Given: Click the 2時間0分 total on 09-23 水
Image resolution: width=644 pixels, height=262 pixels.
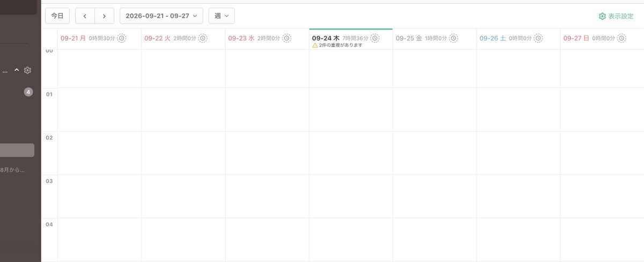Looking at the screenshot, I should (269, 39).
